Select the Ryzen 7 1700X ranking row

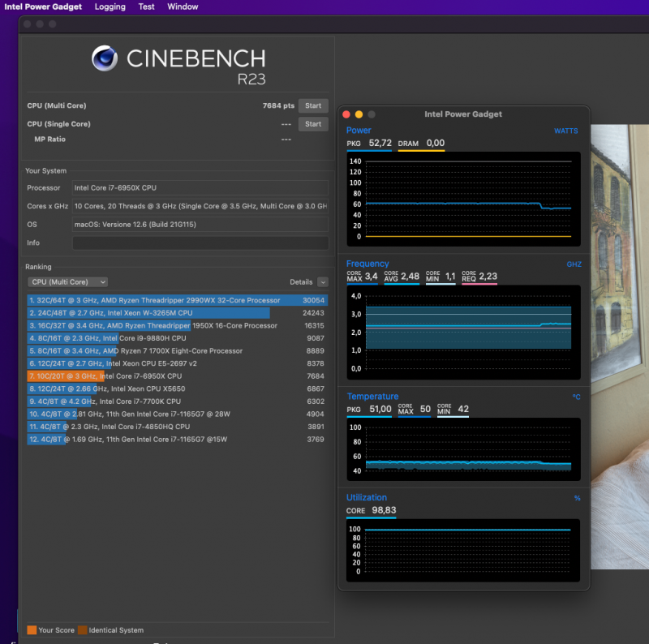coord(177,350)
